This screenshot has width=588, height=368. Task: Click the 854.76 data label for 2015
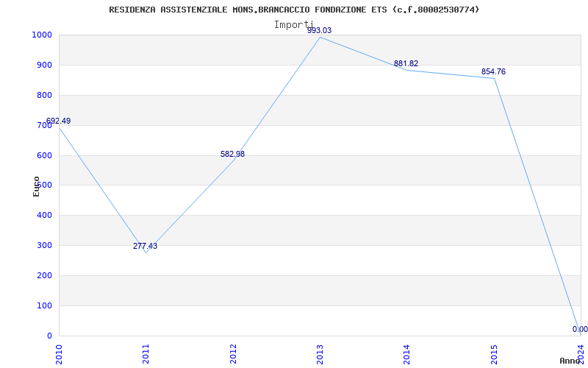(493, 71)
